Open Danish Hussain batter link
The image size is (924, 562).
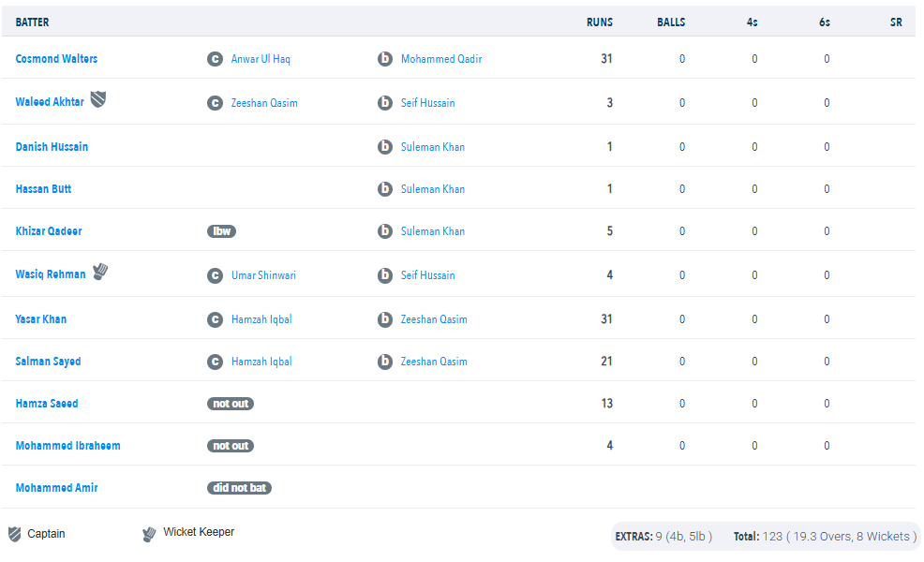click(x=52, y=147)
